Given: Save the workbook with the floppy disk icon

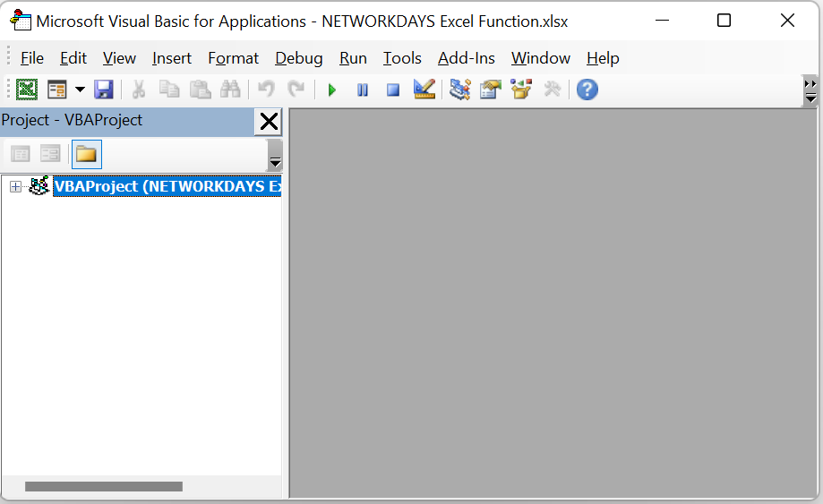Looking at the screenshot, I should tap(104, 90).
